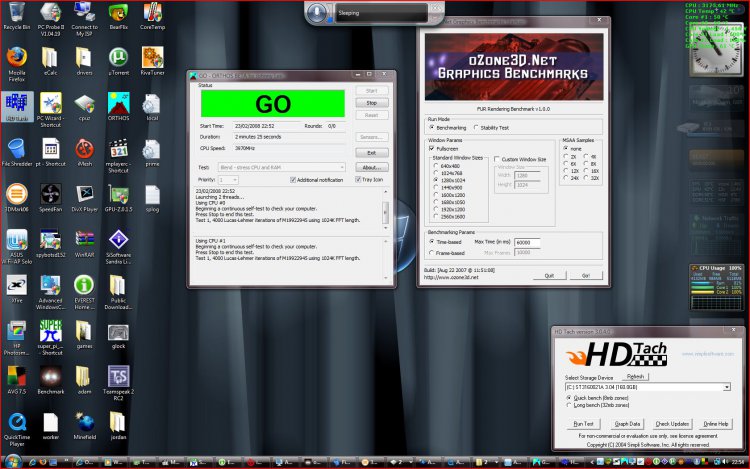Open the BearFlix desktop icon
750x469 pixels.
pos(118,15)
